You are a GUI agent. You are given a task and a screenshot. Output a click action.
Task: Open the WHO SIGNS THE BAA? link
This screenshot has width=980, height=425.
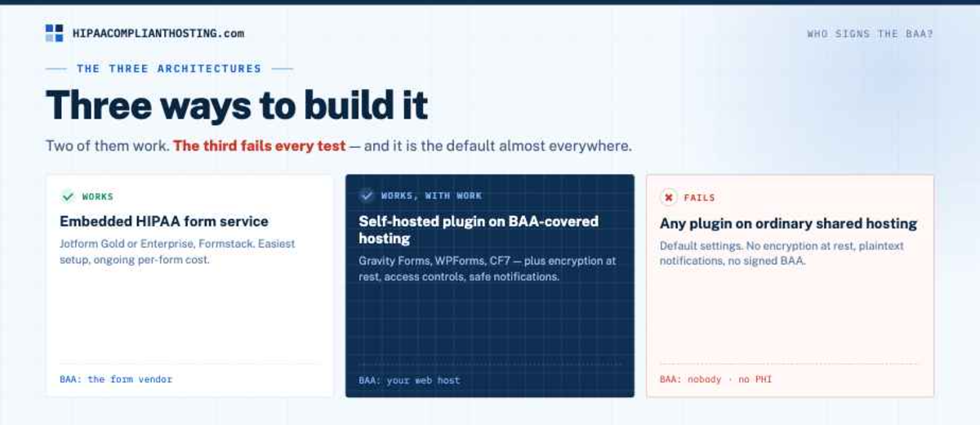tap(870, 34)
